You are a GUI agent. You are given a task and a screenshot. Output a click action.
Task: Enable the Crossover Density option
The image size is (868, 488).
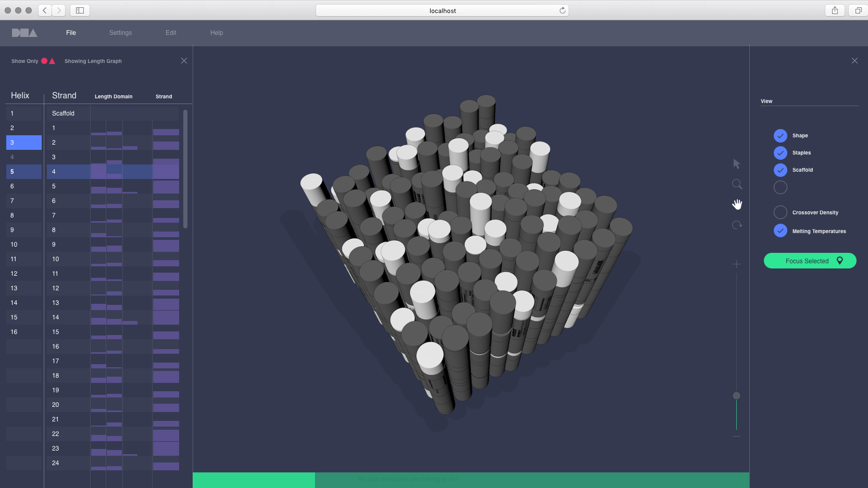(780, 212)
